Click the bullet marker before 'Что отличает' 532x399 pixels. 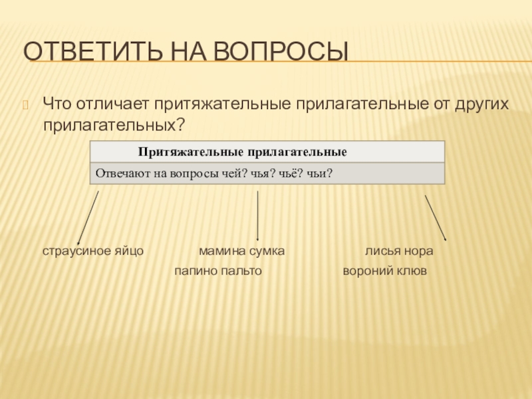click(x=26, y=105)
